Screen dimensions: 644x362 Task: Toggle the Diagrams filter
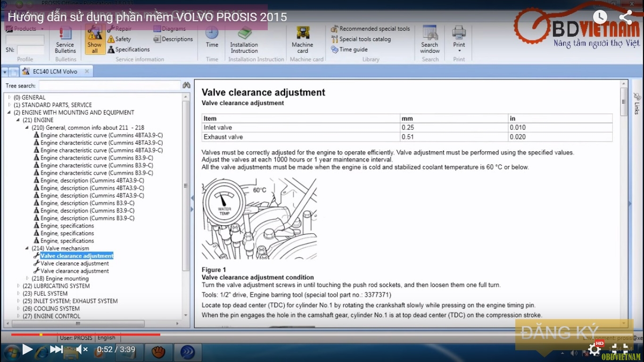pos(170,29)
